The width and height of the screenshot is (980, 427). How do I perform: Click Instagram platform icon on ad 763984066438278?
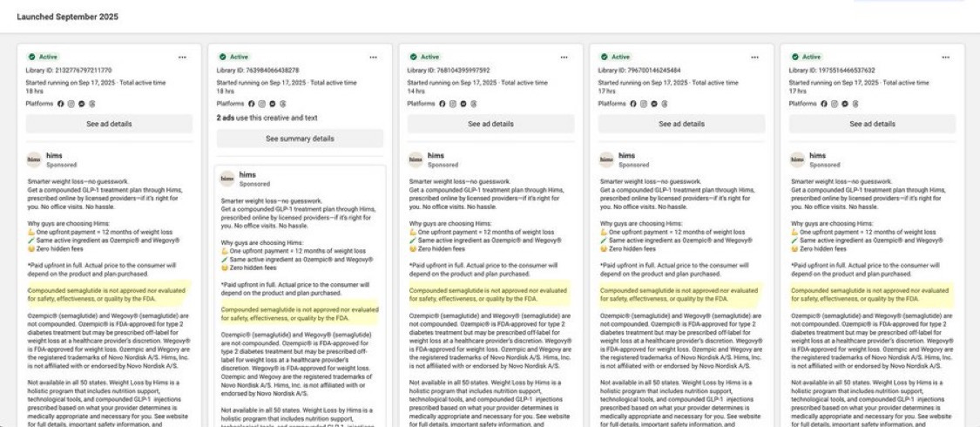[x=262, y=104]
